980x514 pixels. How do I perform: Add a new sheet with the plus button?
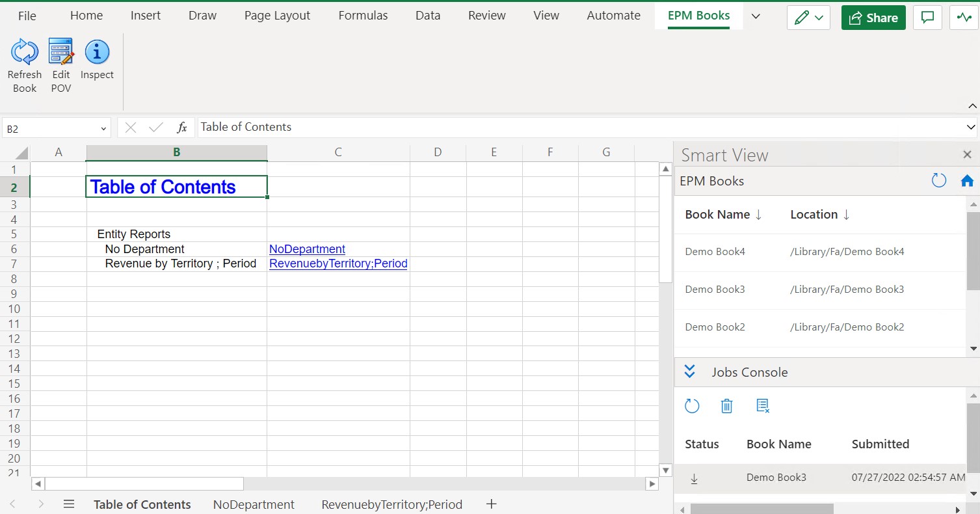491,504
